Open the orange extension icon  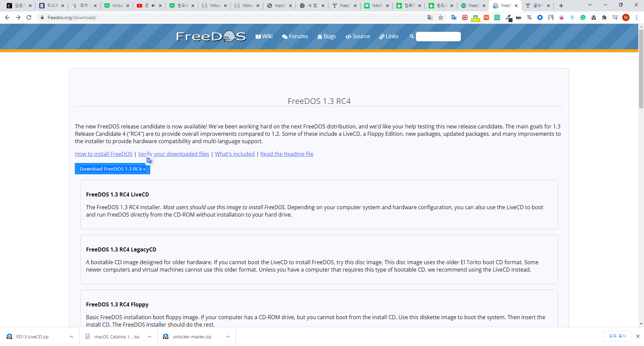coord(486,17)
